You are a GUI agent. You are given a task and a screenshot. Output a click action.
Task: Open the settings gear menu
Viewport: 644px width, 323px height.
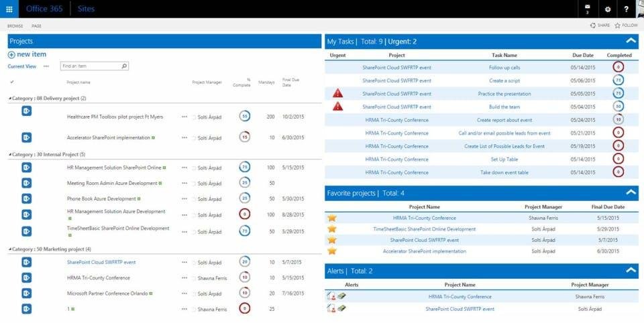(x=608, y=9)
